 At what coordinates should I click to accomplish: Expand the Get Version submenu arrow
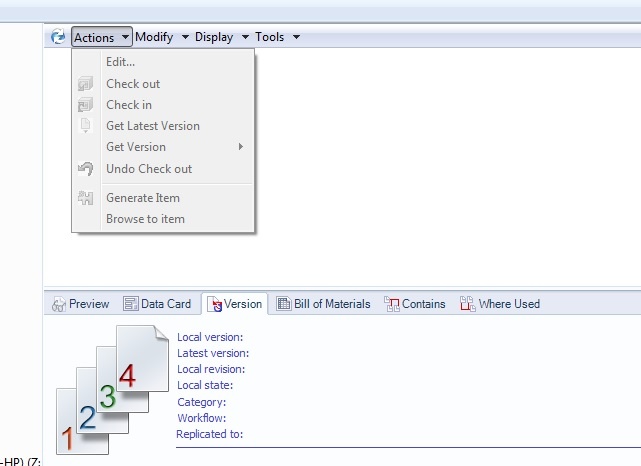pyautogui.click(x=241, y=147)
